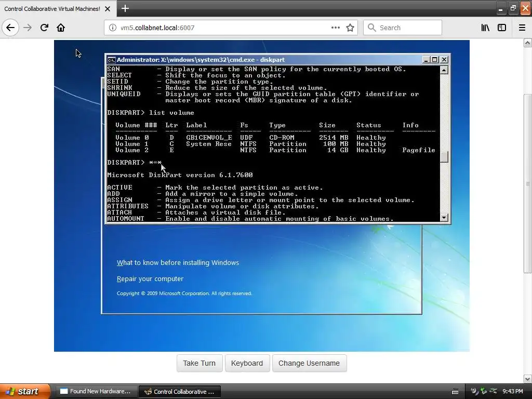Click the '2514 MB' size cell
The width and height of the screenshot is (532, 399).
click(334, 137)
